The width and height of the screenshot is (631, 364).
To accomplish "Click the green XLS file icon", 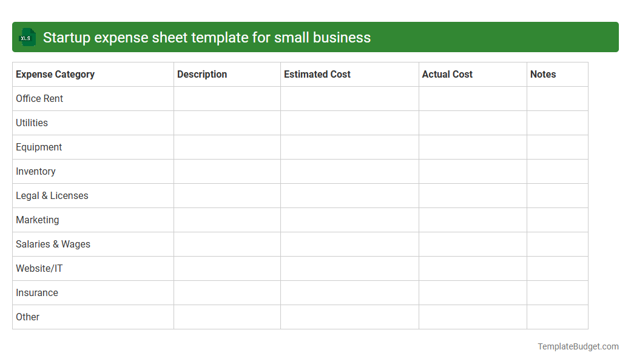I will pos(27,37).
